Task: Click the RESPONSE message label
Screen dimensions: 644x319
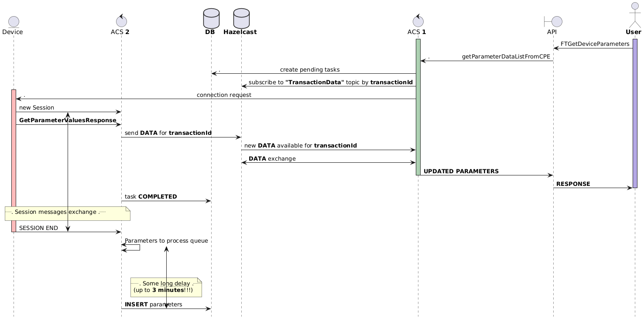Action: point(573,184)
